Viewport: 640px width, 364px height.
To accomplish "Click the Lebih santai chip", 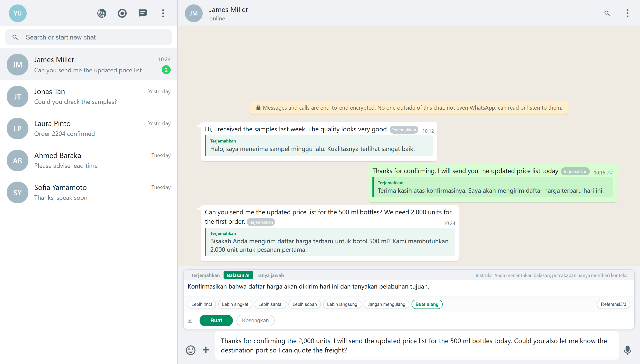I will [x=270, y=304].
